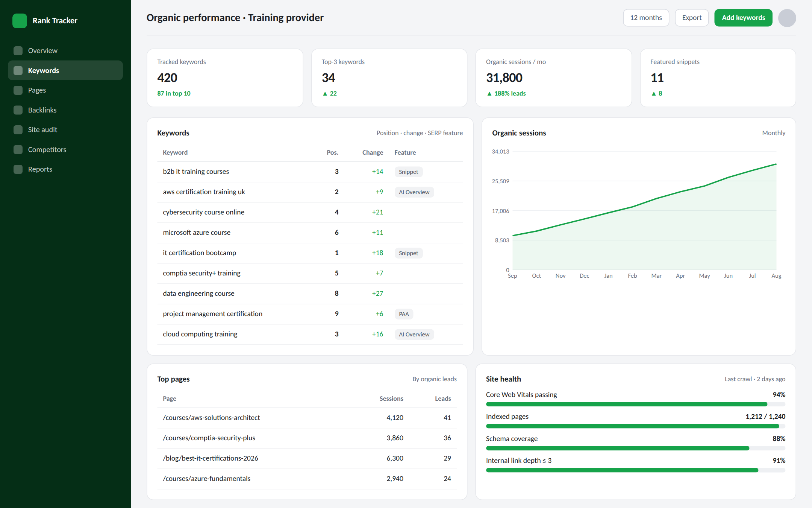Sort by the Pos. column header

click(332, 152)
